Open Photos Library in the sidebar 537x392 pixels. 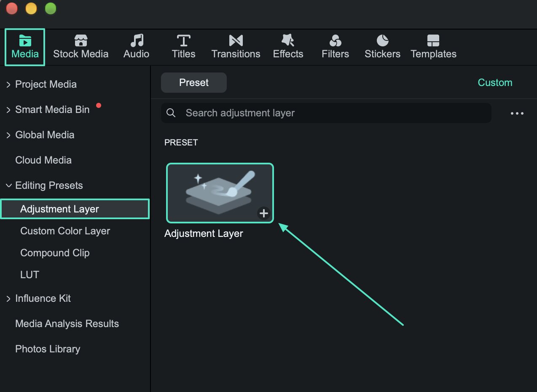48,349
